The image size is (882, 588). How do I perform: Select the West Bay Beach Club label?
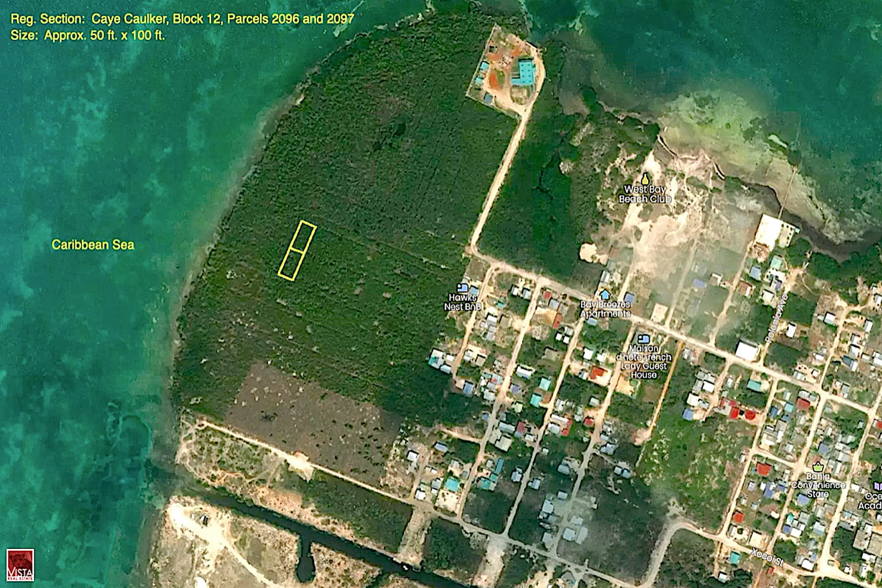click(644, 194)
